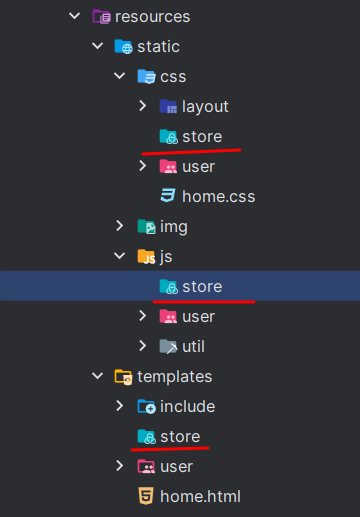The image size is (360, 517).
Task: Expand the util folder
Action: click(143, 346)
